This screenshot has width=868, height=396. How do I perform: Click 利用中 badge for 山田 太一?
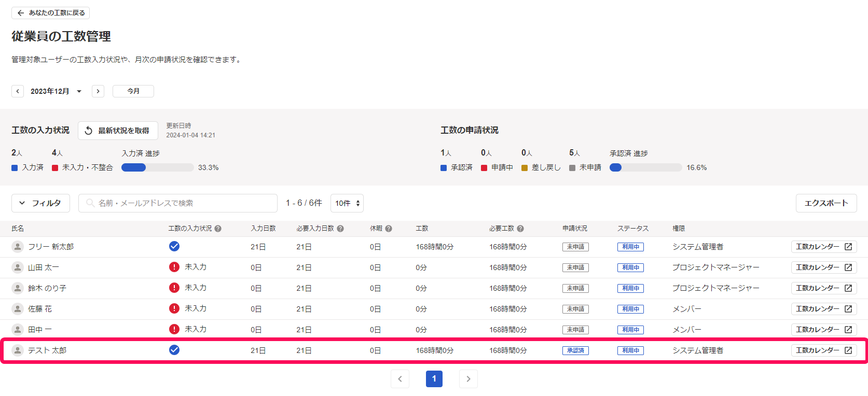tap(630, 267)
